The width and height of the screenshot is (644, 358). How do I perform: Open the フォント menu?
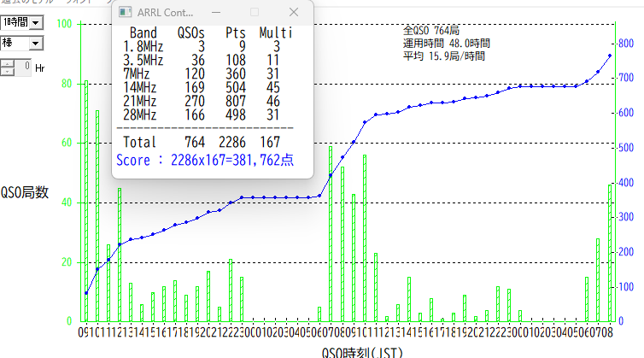point(75,3)
